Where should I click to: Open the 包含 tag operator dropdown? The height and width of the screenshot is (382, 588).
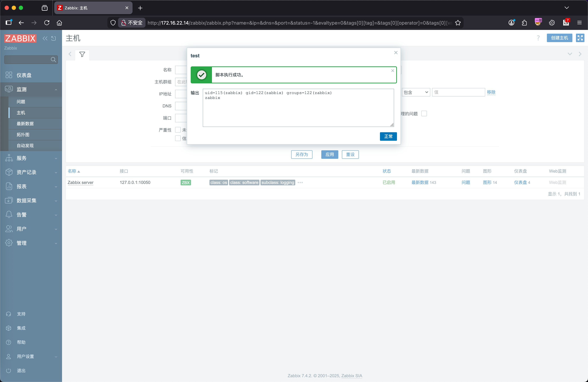click(x=416, y=92)
